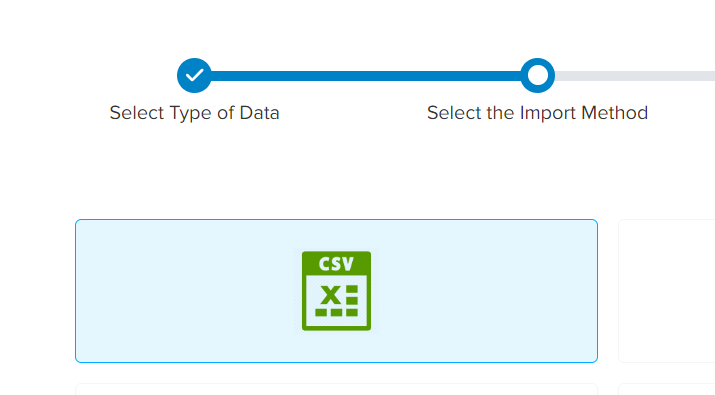Click the hollow circle of the current step

(538, 75)
